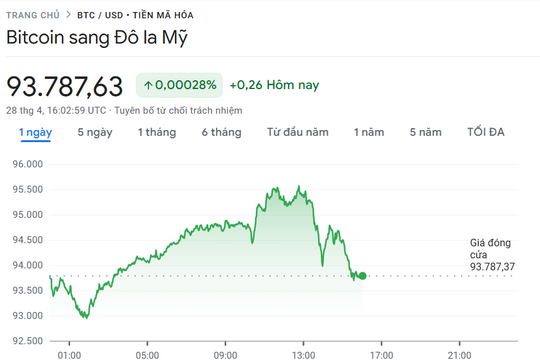Click the 94.500 y-axis label
The width and height of the screenshot is (540, 360).
click(28, 240)
